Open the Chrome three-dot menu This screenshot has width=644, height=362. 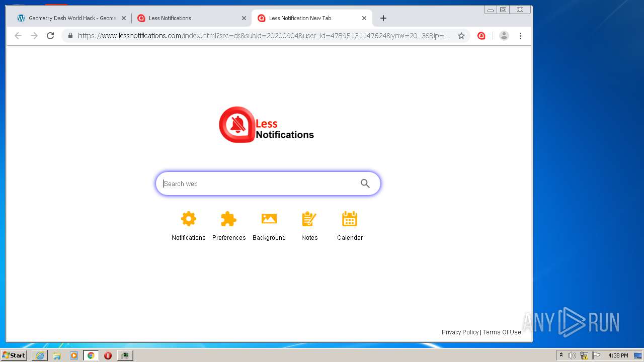[x=520, y=36]
